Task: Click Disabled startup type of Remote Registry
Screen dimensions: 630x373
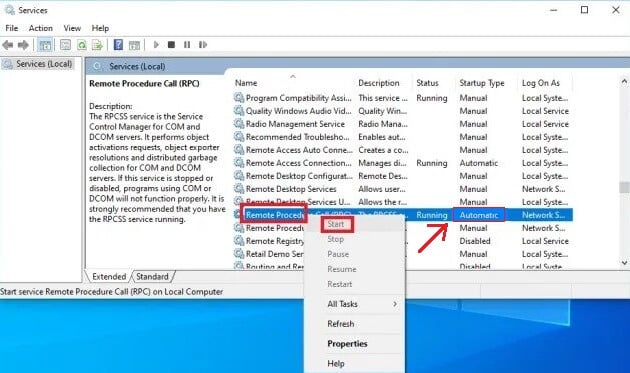Action: (x=475, y=241)
